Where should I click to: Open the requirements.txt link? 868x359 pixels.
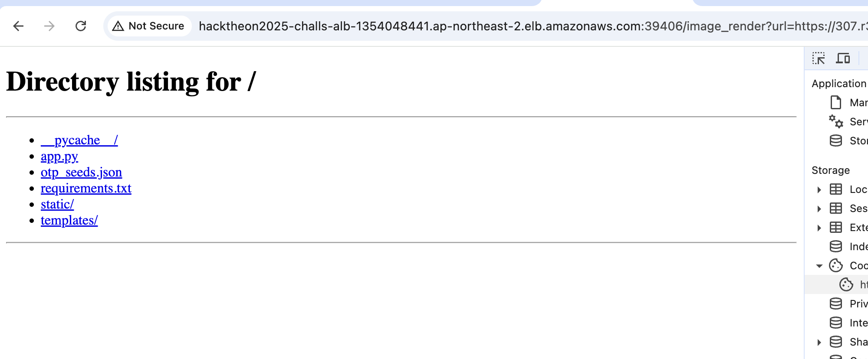pos(86,189)
